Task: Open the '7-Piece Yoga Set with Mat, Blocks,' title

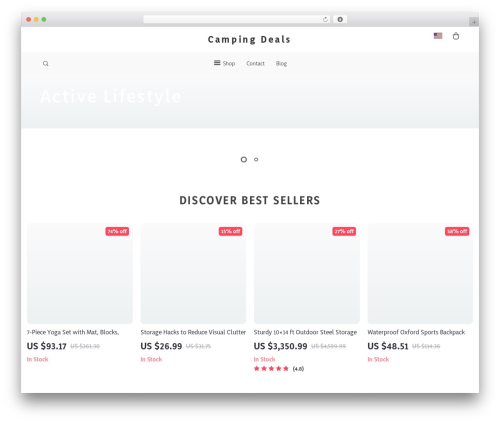Action: tap(73, 332)
